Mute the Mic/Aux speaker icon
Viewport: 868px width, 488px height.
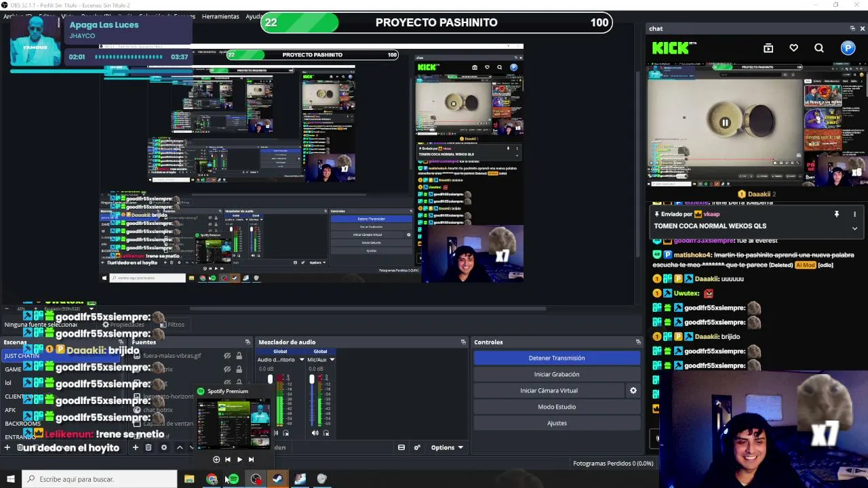(315, 433)
